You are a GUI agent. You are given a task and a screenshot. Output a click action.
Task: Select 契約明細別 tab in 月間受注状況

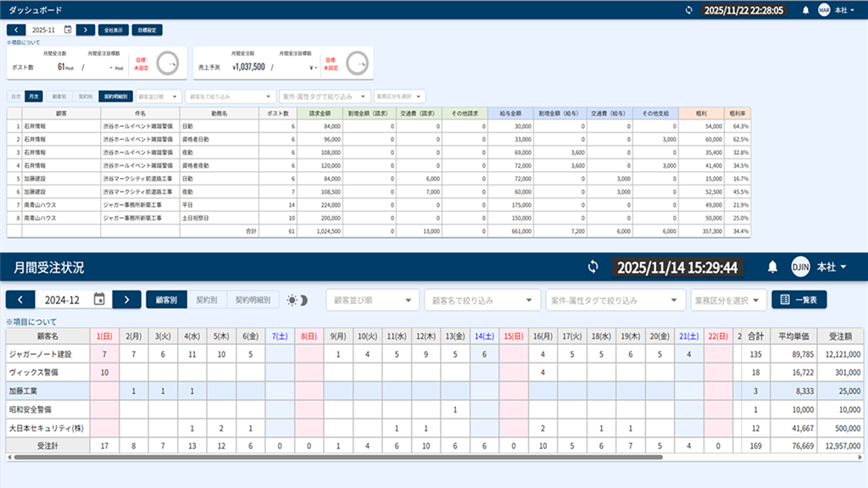click(253, 300)
